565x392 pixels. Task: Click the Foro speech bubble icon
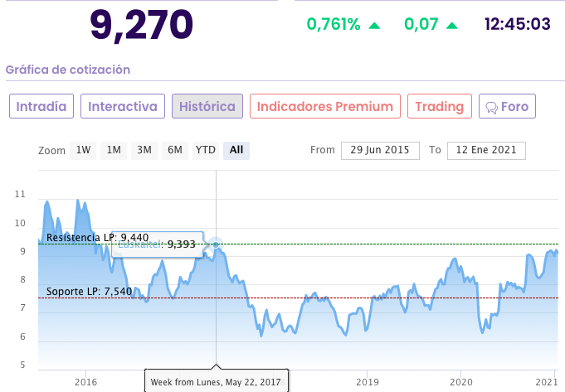(x=491, y=107)
